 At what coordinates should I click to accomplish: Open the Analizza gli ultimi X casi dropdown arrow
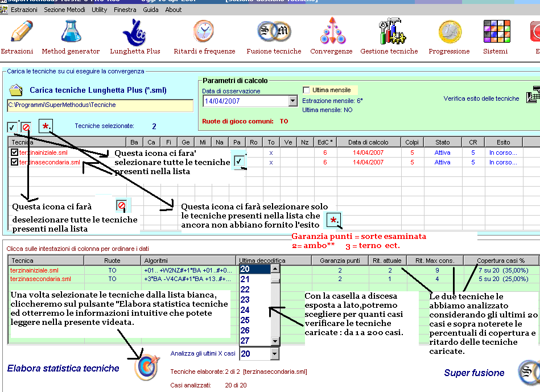click(x=274, y=353)
